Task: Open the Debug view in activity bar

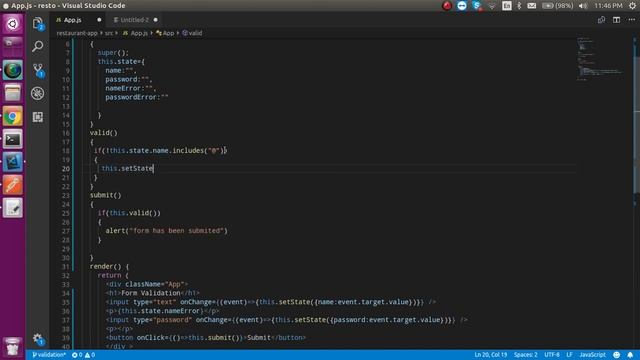Action: click(x=38, y=93)
